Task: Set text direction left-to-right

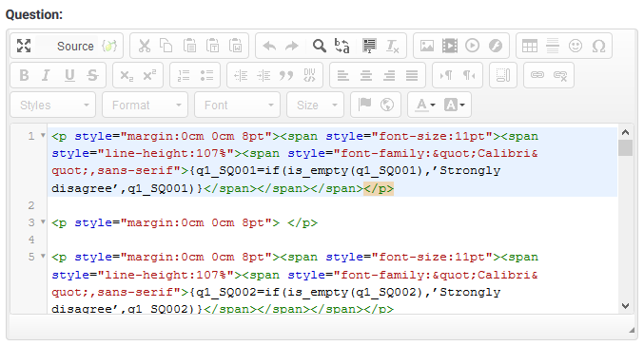Action: (x=446, y=75)
